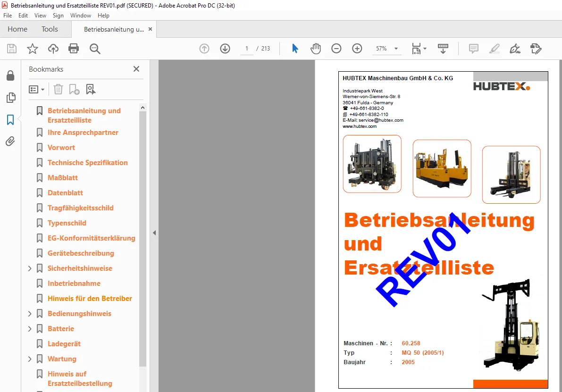This screenshot has width=562, height=392.
Task: Open the File menu
Action: pyautogui.click(x=8, y=16)
